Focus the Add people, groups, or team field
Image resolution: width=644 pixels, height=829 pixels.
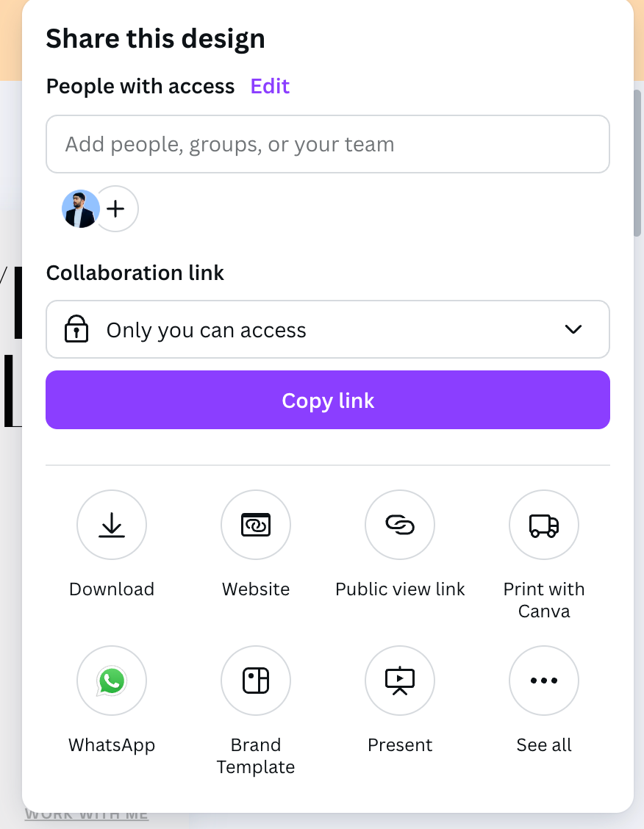coord(328,144)
